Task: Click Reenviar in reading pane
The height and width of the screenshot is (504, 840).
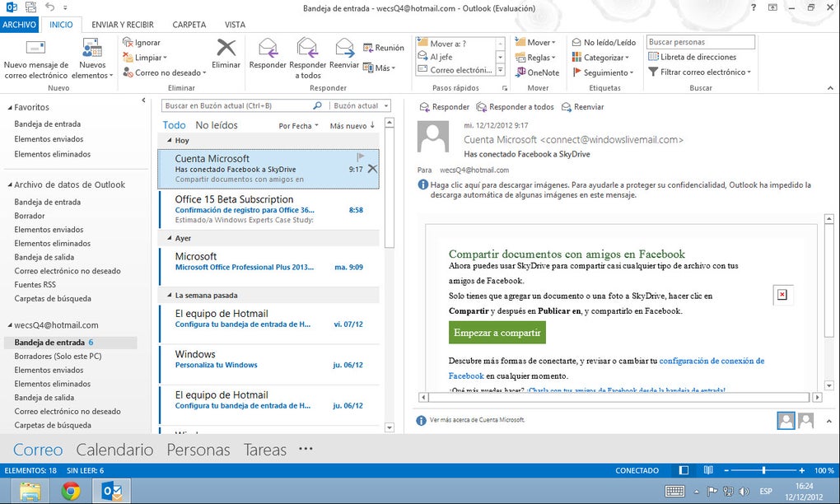Action: point(582,106)
